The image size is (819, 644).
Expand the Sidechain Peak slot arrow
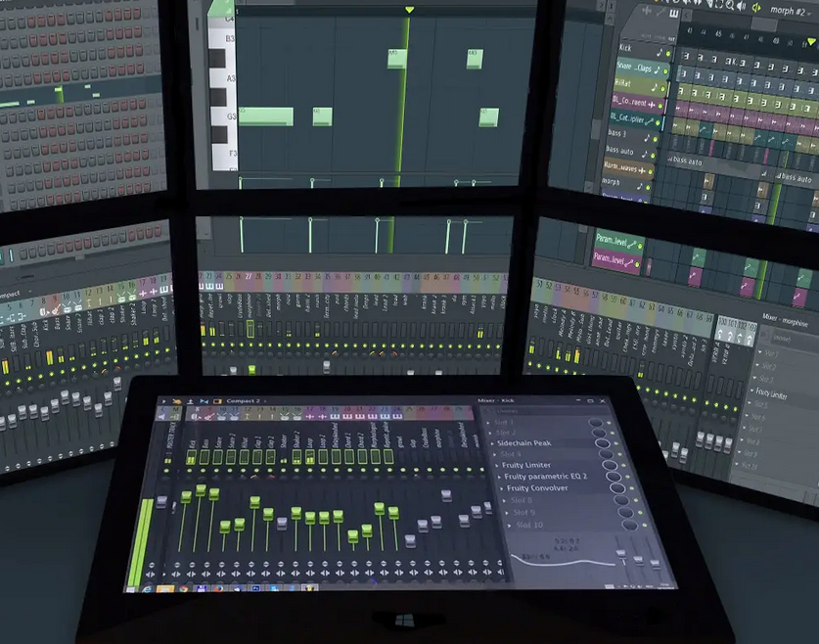point(492,443)
